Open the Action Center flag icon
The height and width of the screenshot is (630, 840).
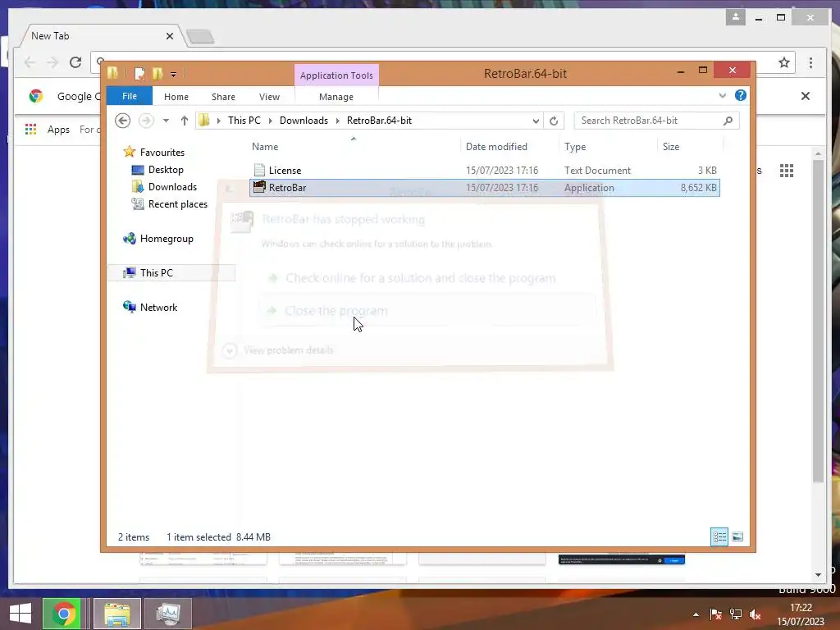click(x=715, y=614)
